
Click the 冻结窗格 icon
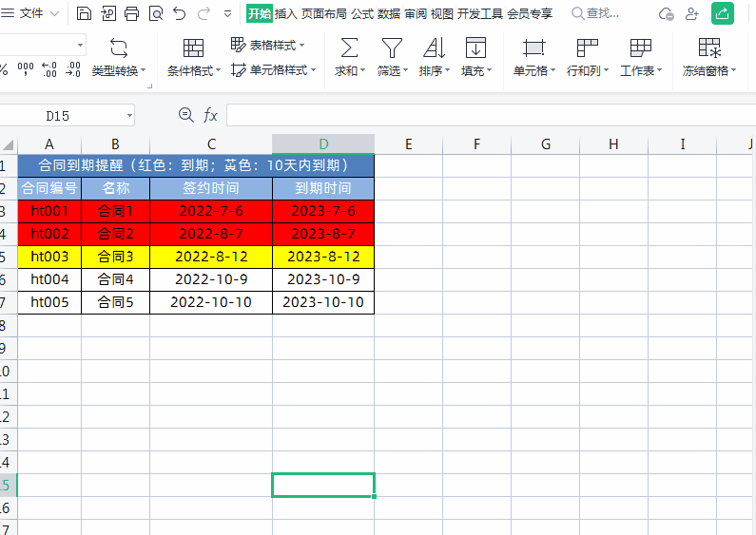709,48
